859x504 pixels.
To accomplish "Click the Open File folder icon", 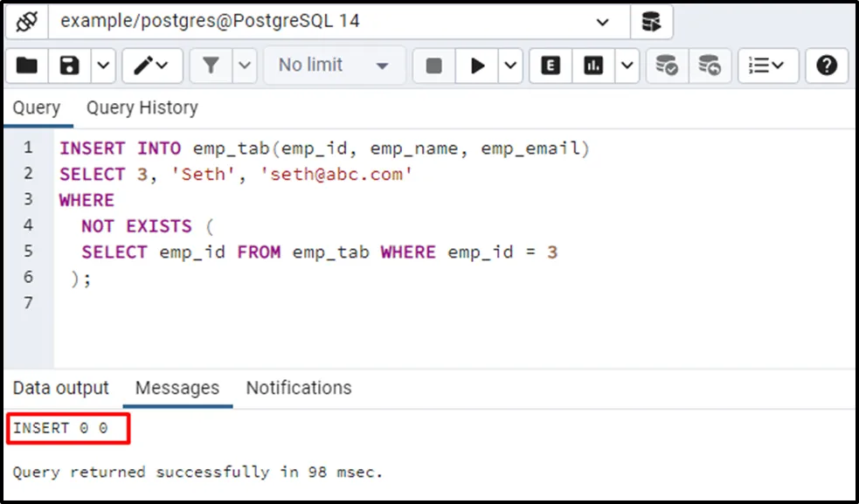I will pos(27,66).
